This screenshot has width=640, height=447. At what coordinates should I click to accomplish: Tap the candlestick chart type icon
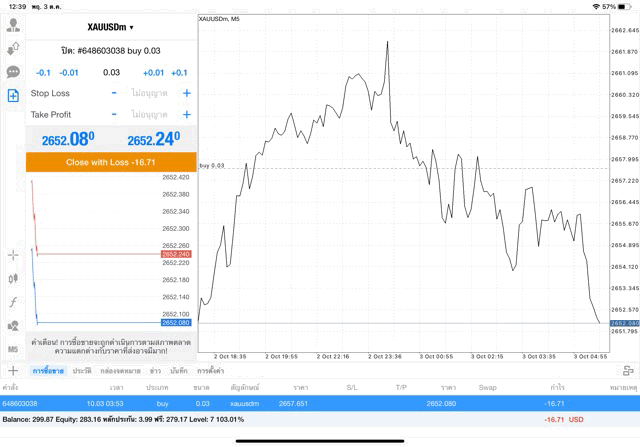[13, 279]
